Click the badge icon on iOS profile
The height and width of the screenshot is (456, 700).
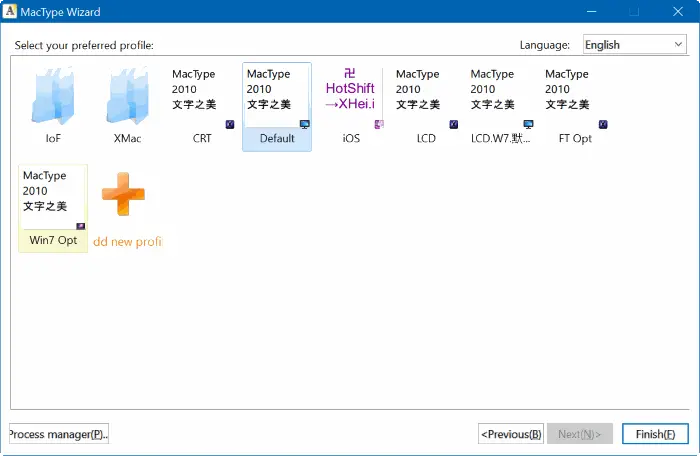[x=379, y=124]
